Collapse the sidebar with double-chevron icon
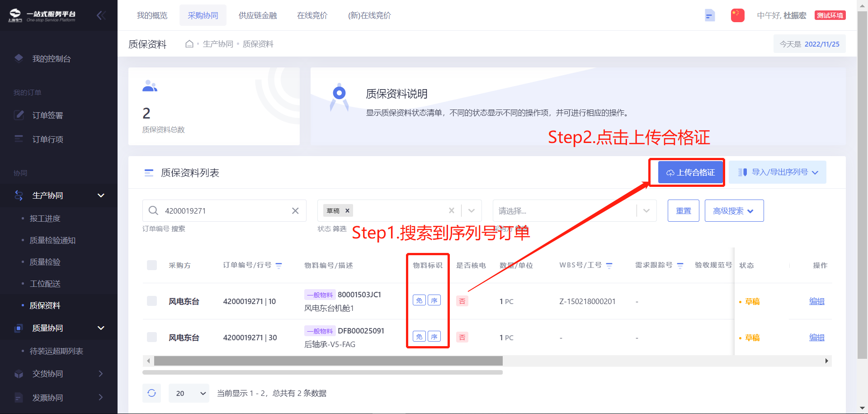This screenshot has width=868, height=414. 101,16
